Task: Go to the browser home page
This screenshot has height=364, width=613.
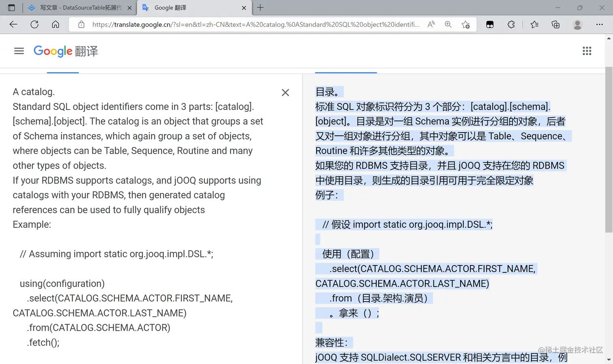Action: pos(56,24)
